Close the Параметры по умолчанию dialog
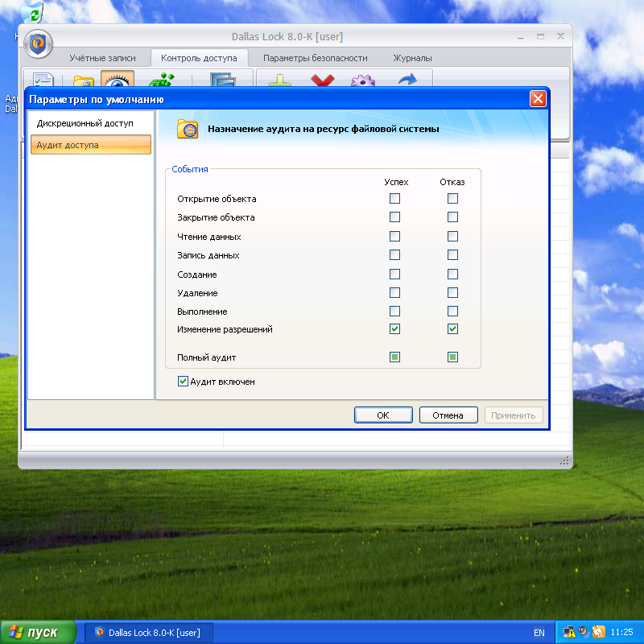This screenshot has height=644, width=644. point(538,99)
